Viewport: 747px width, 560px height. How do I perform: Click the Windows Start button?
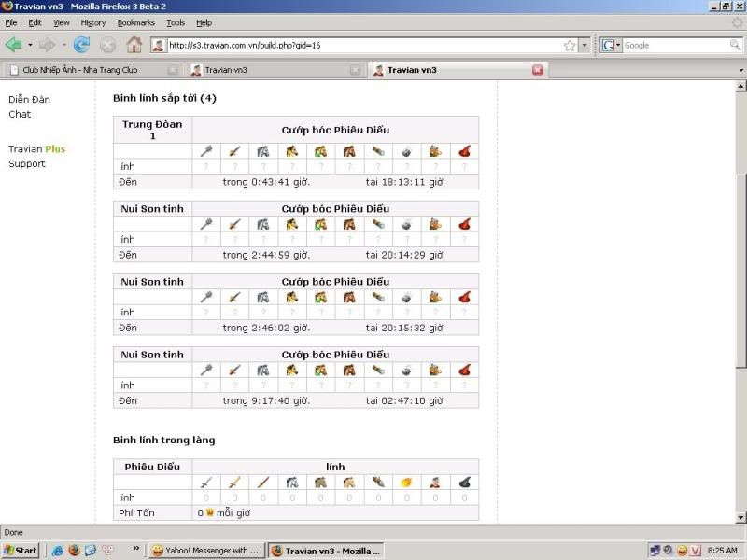point(20,551)
